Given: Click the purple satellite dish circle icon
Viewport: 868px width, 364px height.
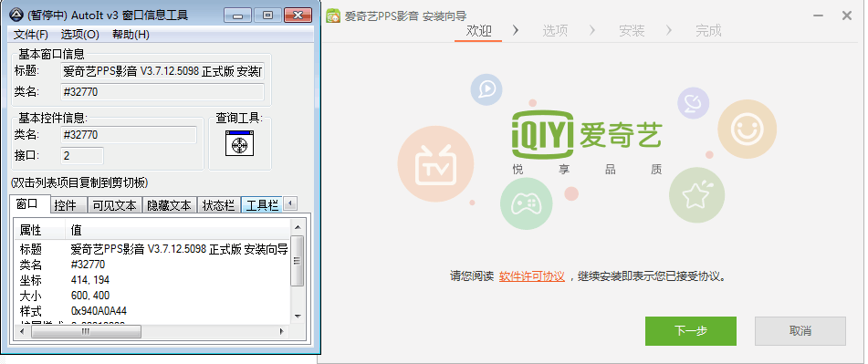Looking at the screenshot, I should [693, 102].
